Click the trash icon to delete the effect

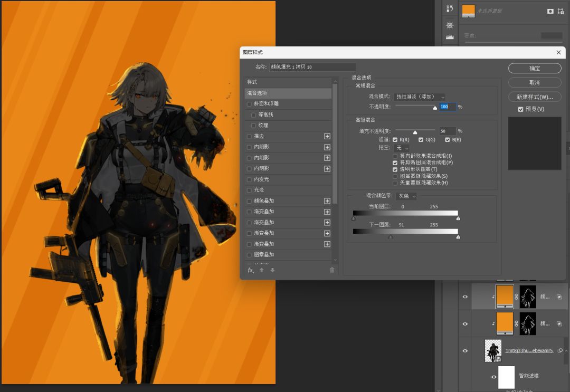coord(332,270)
